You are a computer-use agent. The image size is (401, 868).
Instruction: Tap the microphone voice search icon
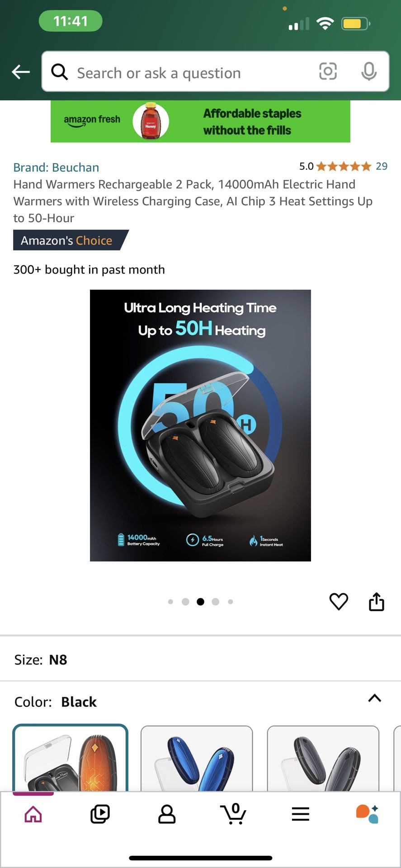click(x=369, y=71)
